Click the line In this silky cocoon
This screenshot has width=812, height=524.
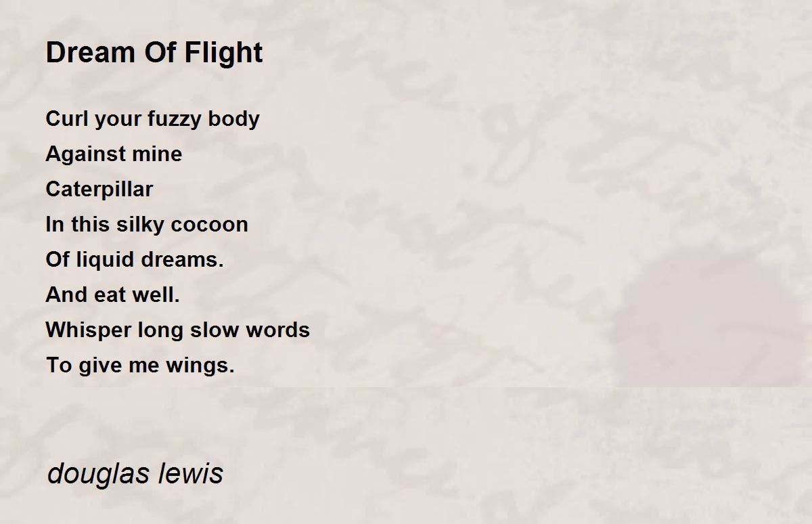[147, 224]
